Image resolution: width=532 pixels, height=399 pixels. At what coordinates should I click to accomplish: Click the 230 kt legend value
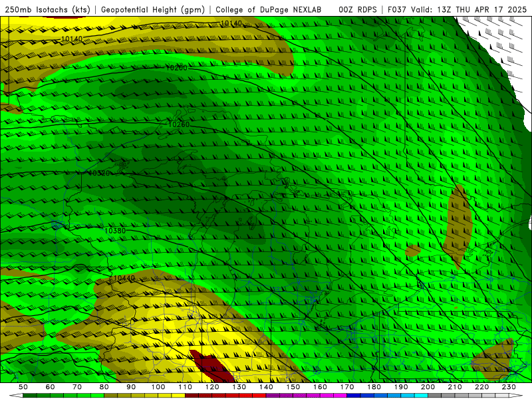(x=509, y=387)
